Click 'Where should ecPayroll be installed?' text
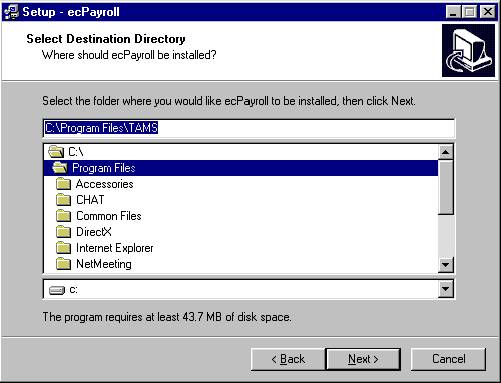This screenshot has height=383, width=501. tap(129, 55)
